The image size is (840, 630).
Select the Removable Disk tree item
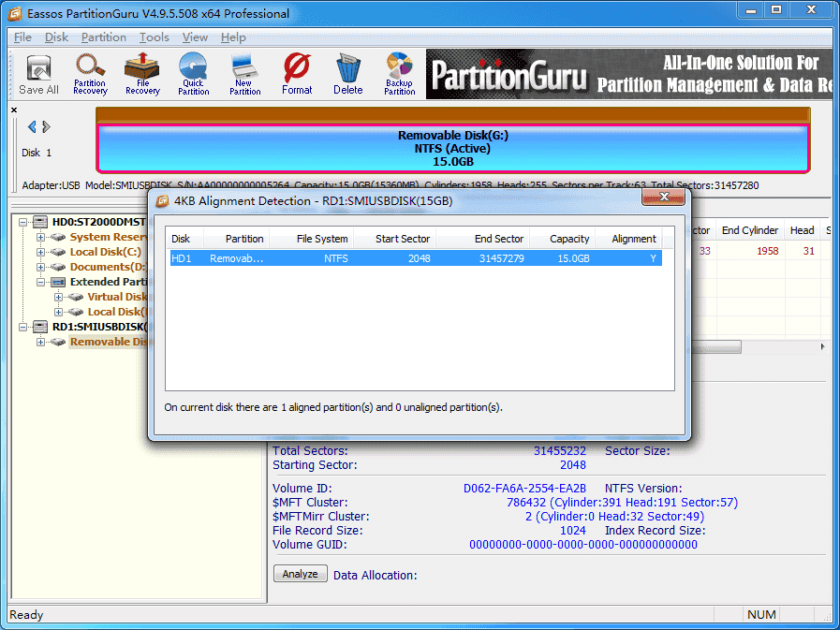109,342
